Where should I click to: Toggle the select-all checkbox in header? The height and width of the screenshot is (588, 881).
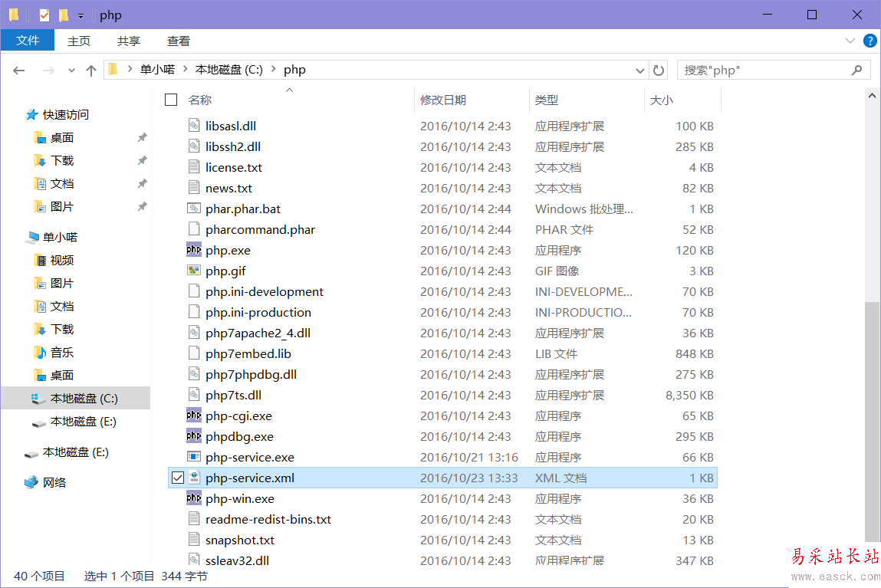coord(171,100)
